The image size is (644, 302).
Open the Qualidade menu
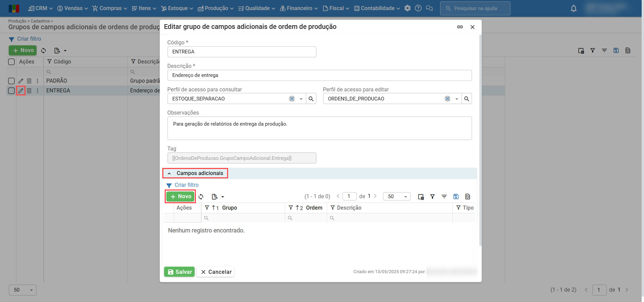[x=257, y=8]
